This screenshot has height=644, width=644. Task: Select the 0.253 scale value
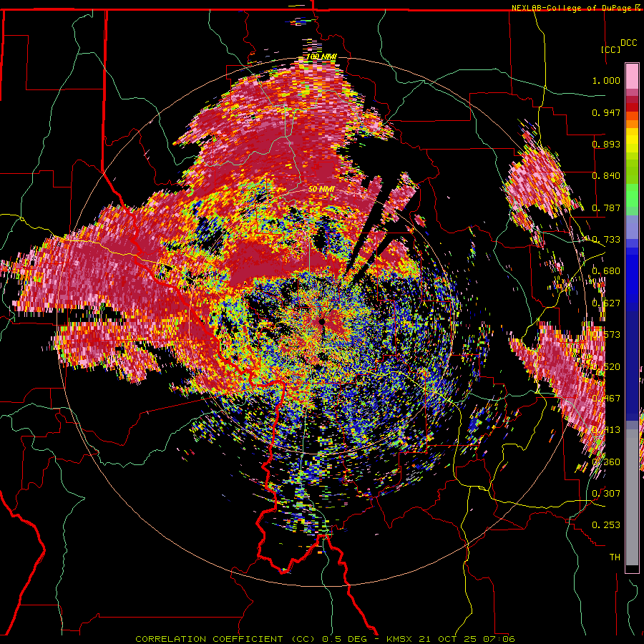pos(606,525)
